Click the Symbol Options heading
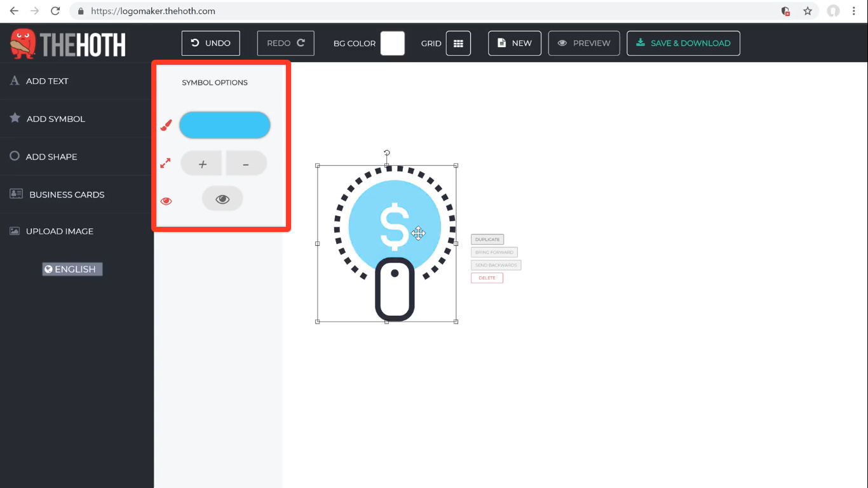Viewport: 868px width, 488px height. coord(215,83)
